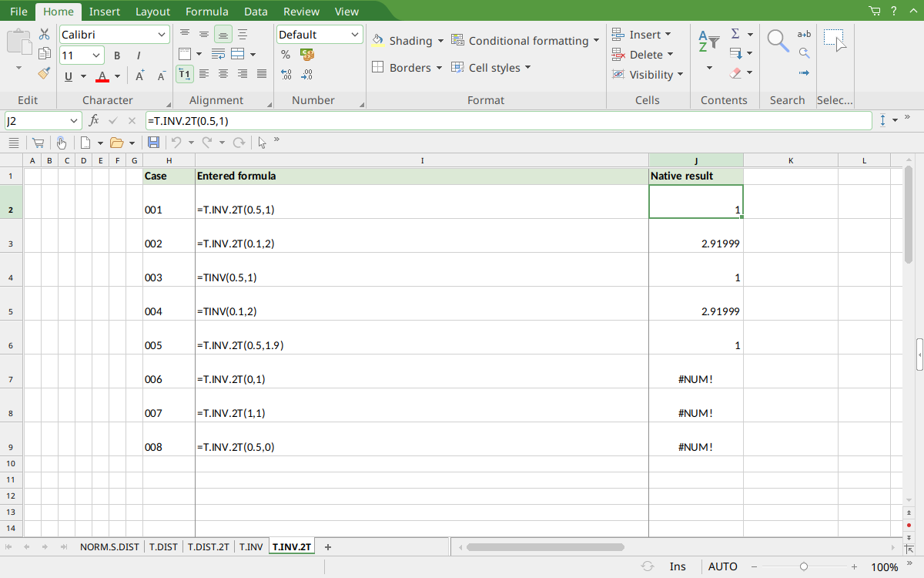Save the document using the floppy icon
This screenshot has width=924, height=578.
(x=153, y=143)
